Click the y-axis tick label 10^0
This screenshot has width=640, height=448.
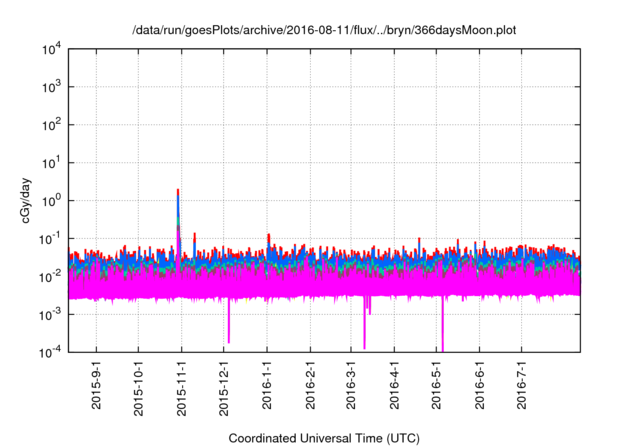click(53, 200)
